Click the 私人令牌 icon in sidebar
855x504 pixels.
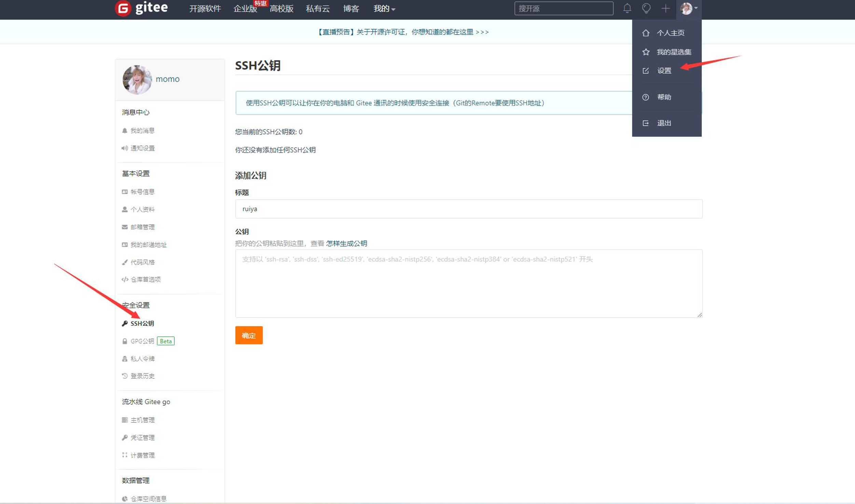pyautogui.click(x=124, y=358)
